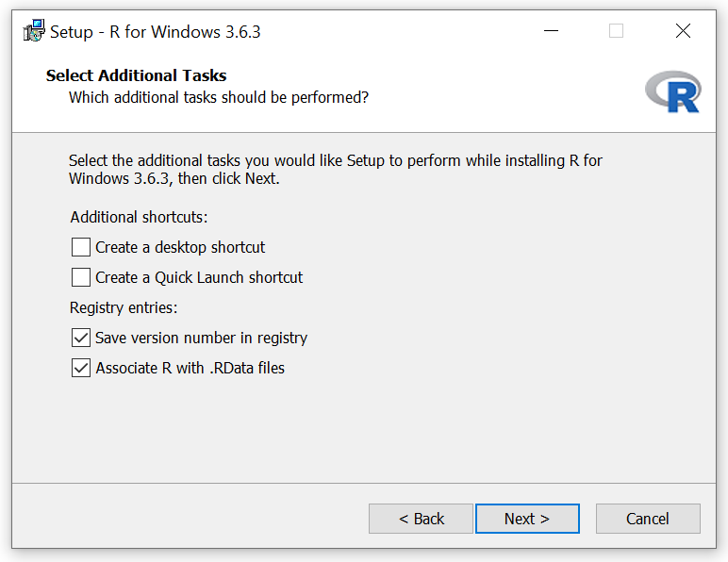Click the window title 'Setup - R for Windows 3.6.3'

(155, 31)
